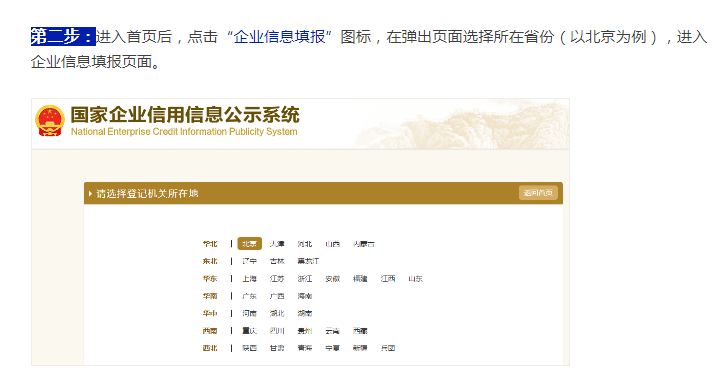Viewport: 722px width, 380px height.
Task: Pick 新疆 in the 西北 row
Action: point(360,348)
